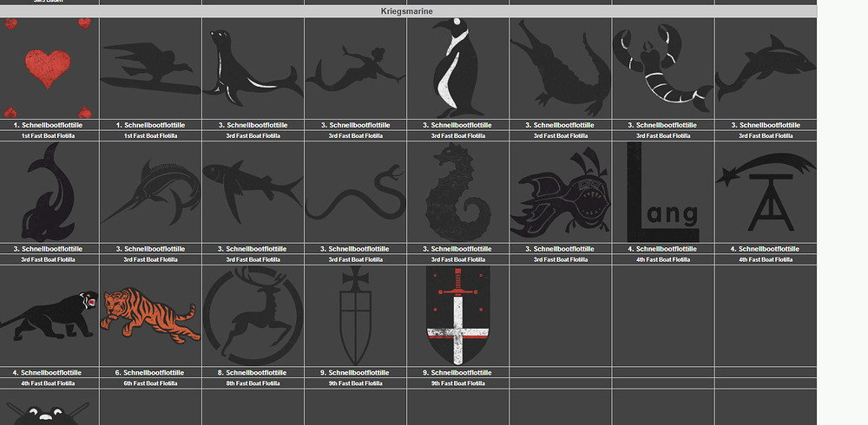Click the outlined cross shield emblem
The width and height of the screenshot is (868, 425).
355,316
